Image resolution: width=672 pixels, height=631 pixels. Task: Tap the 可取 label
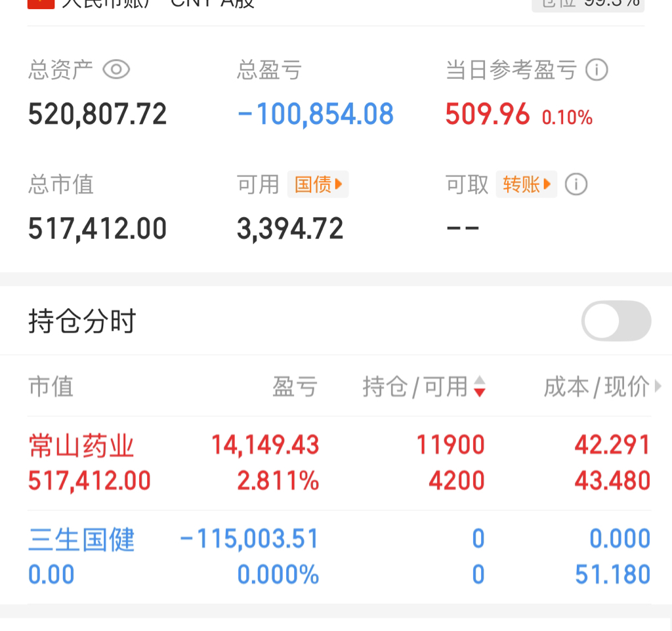point(467,184)
